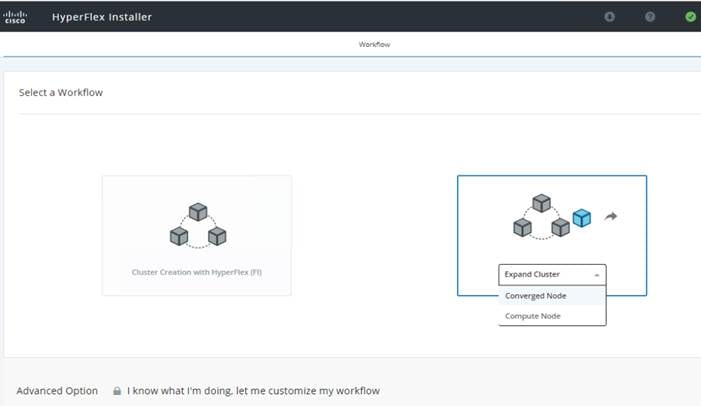The width and height of the screenshot is (701, 406).
Task: Enable 'I know what I'm doing' customize option
Action: point(253,391)
